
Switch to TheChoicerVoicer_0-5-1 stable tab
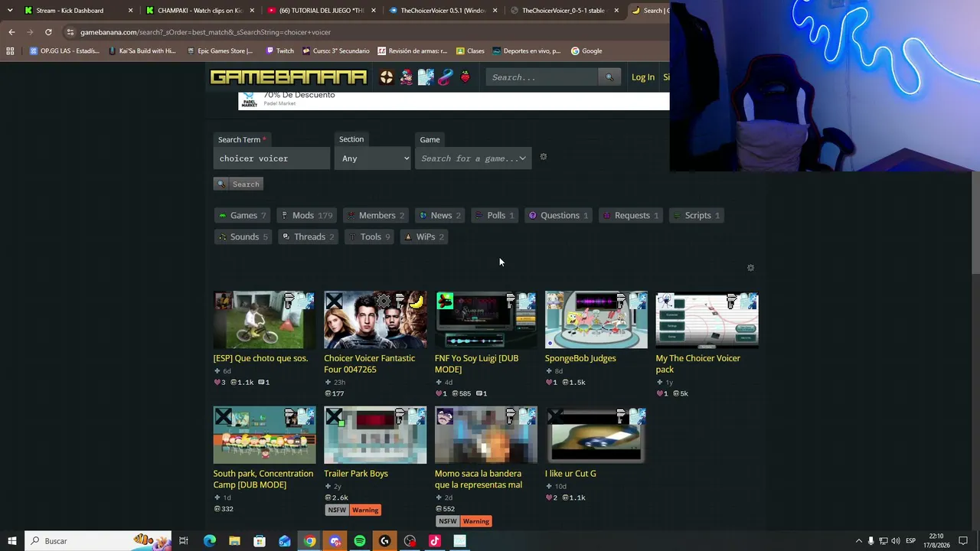pos(566,11)
